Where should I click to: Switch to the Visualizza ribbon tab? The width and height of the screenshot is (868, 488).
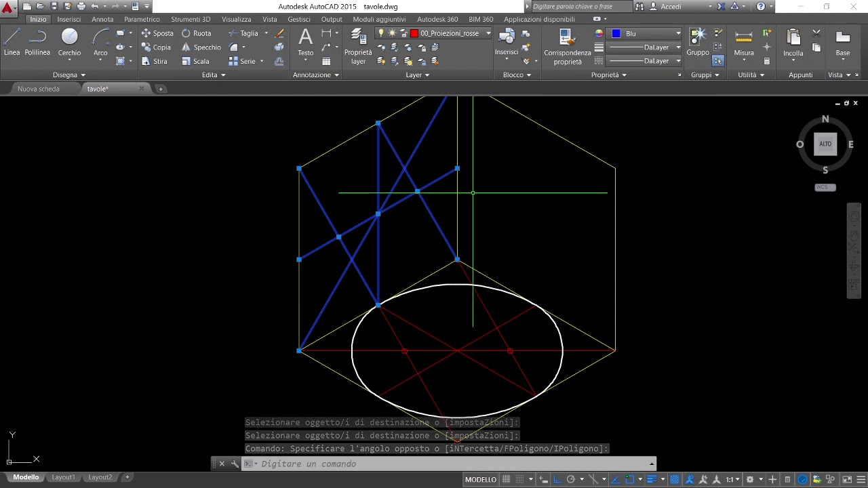tap(237, 19)
